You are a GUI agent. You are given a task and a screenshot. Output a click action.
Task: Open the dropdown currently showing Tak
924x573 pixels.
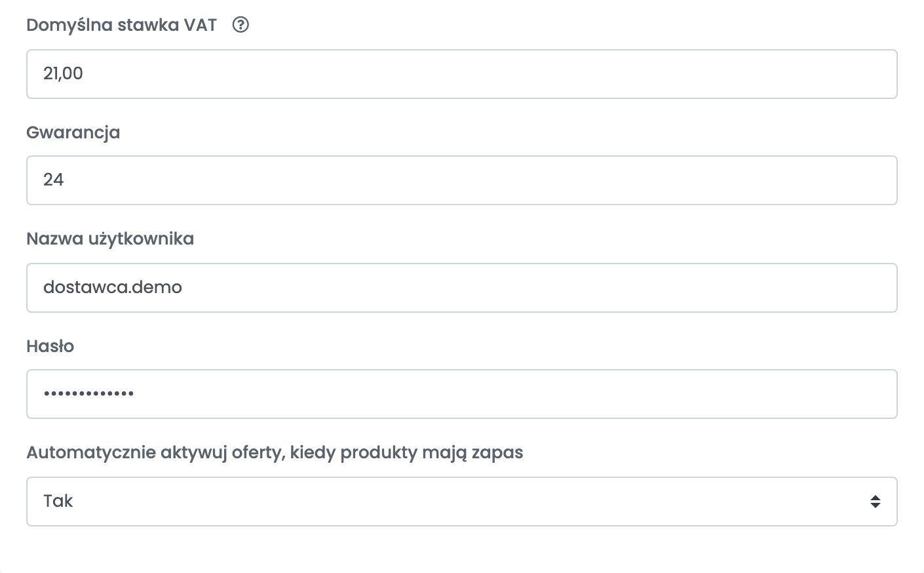click(461, 502)
